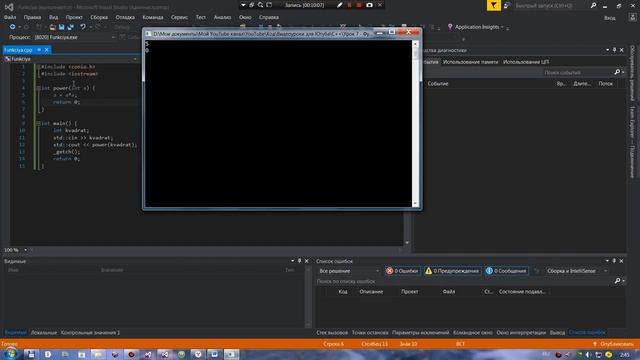
Task: Open the Отладка menu
Action: pyautogui.click(x=125, y=17)
